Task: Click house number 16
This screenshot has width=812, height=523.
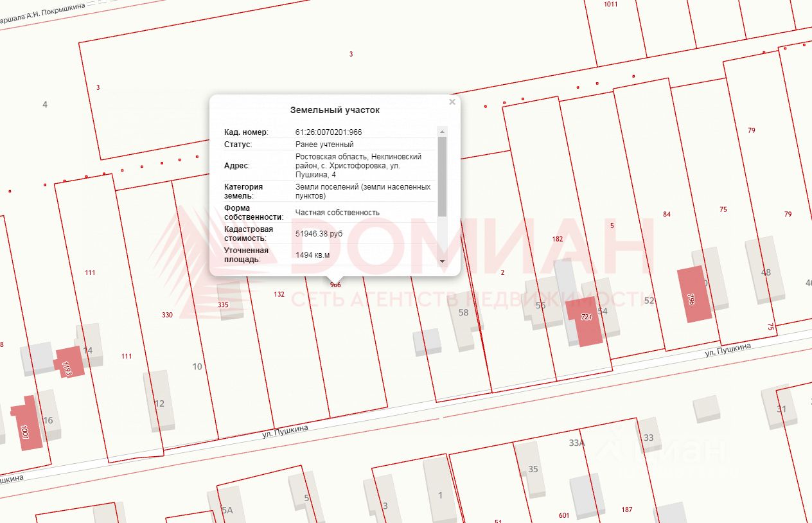Action: point(48,421)
